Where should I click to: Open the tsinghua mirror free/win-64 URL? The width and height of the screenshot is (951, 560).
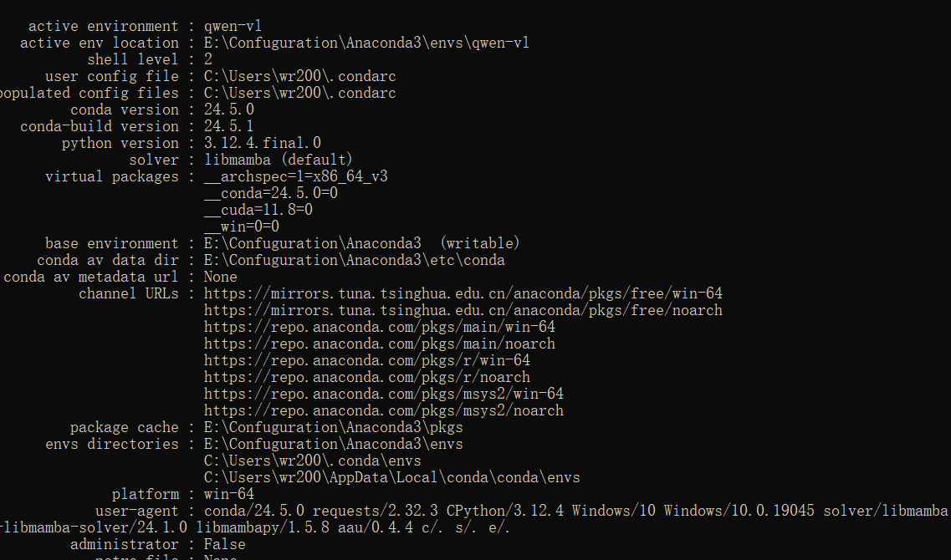[463, 294]
